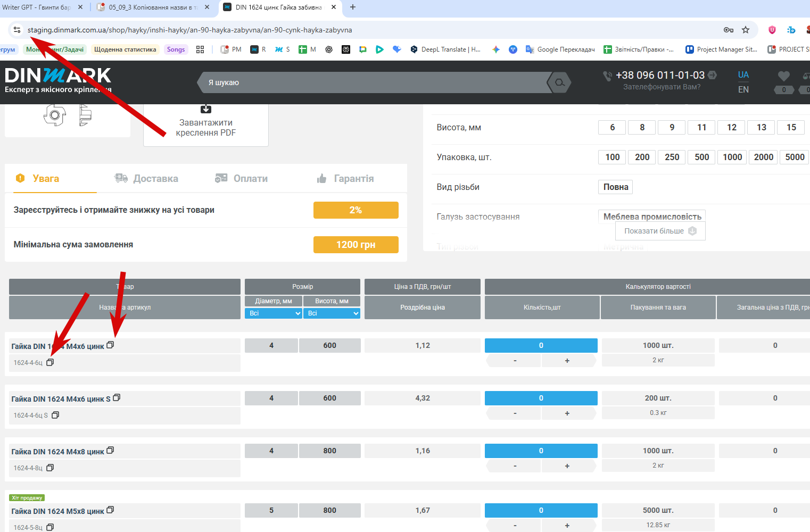Select packaging 250 pcs filter
The height and width of the screenshot is (532, 810).
tap(672, 157)
